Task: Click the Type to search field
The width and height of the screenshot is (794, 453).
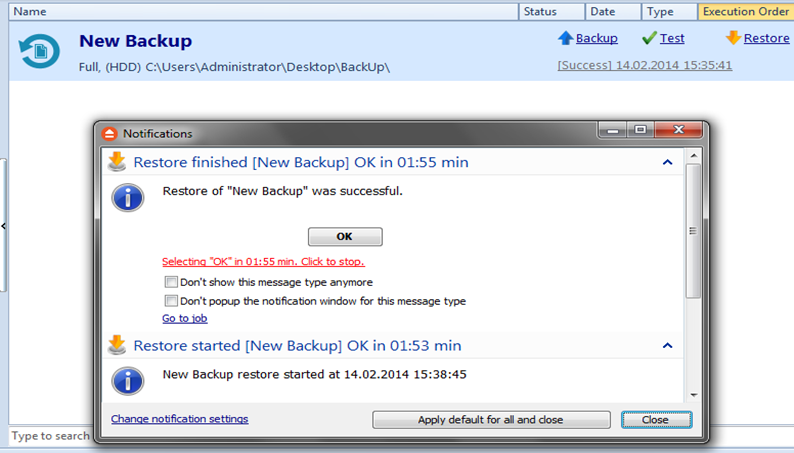Action: [51, 435]
